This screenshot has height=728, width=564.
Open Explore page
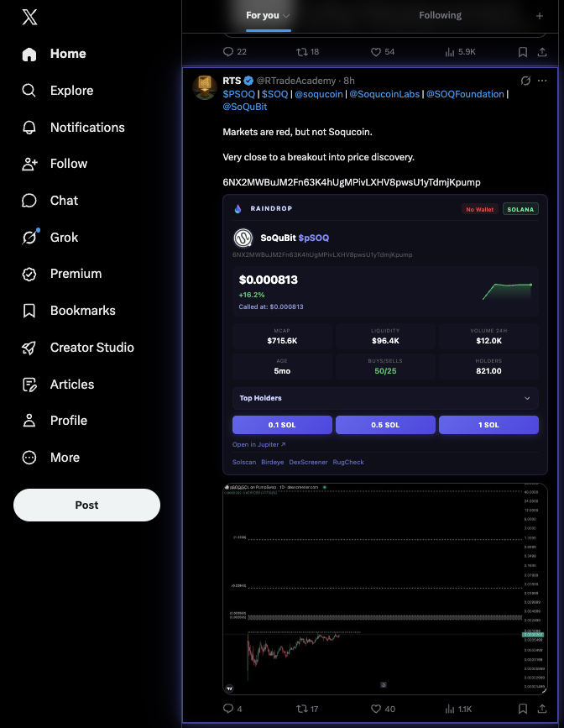pos(58,91)
